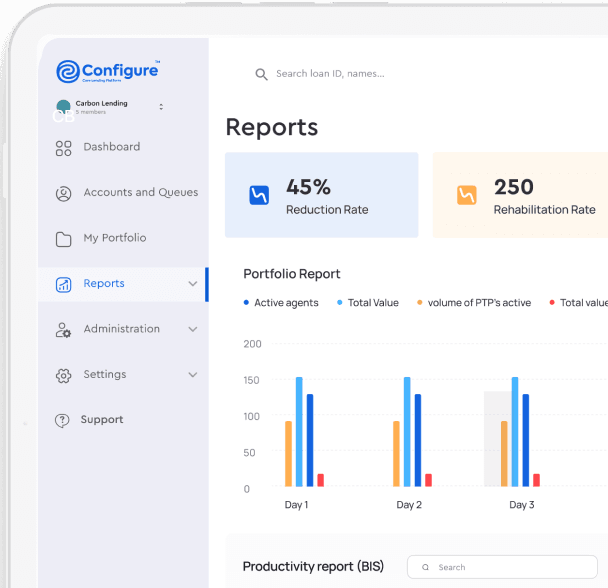Open the Carbon Lending workspace switcher arrows
Viewport: 608px width, 588px height.
(161, 107)
